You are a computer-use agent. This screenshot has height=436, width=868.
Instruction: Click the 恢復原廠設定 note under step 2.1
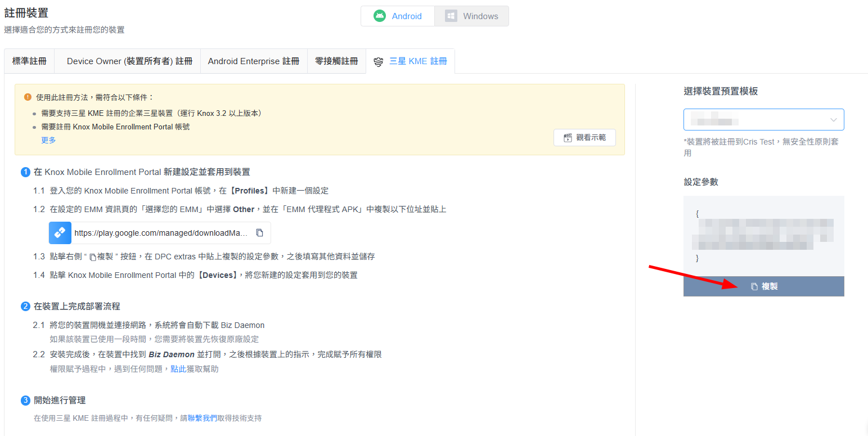[x=154, y=339]
